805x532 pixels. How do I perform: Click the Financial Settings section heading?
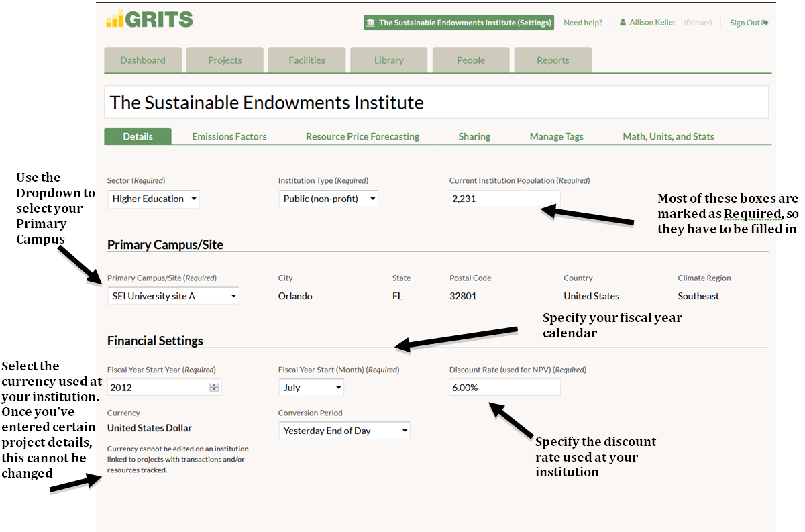(155, 341)
